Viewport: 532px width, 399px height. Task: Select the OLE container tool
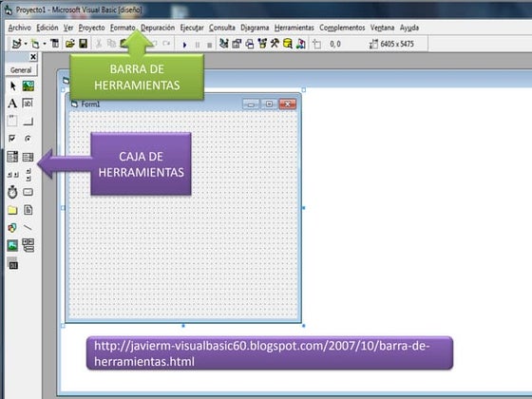(13, 264)
